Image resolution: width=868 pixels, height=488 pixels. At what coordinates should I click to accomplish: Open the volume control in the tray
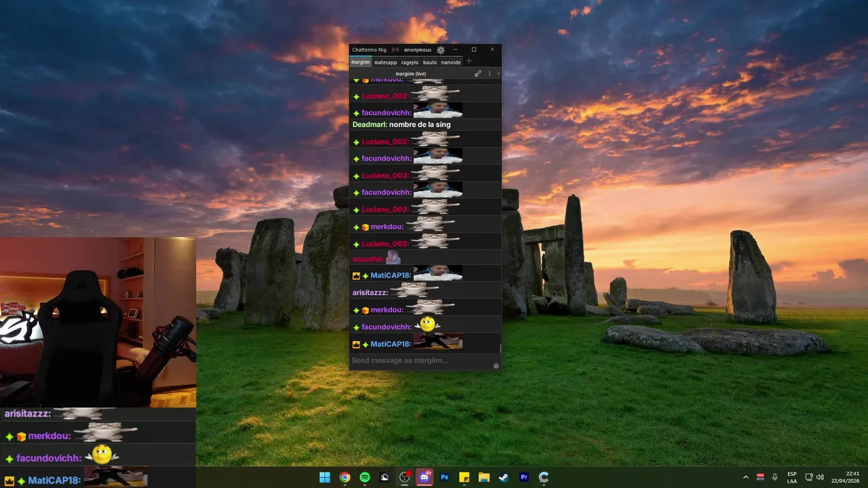point(820,477)
